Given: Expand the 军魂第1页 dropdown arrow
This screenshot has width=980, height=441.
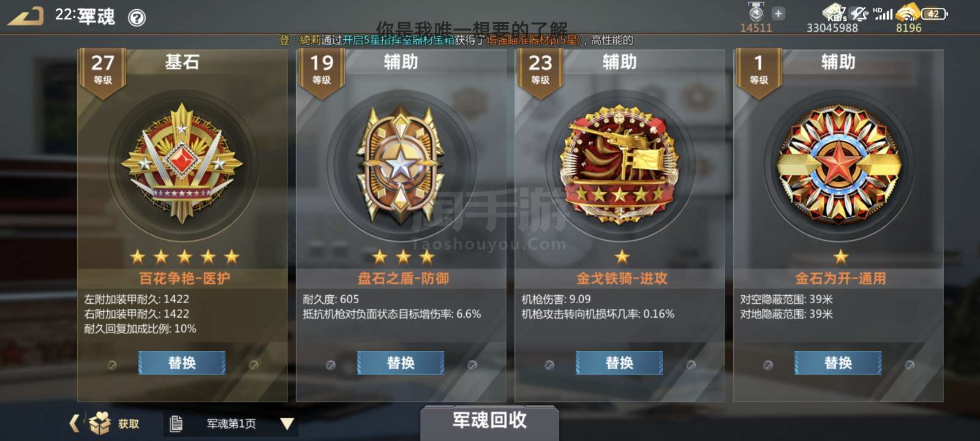Looking at the screenshot, I should [x=287, y=424].
